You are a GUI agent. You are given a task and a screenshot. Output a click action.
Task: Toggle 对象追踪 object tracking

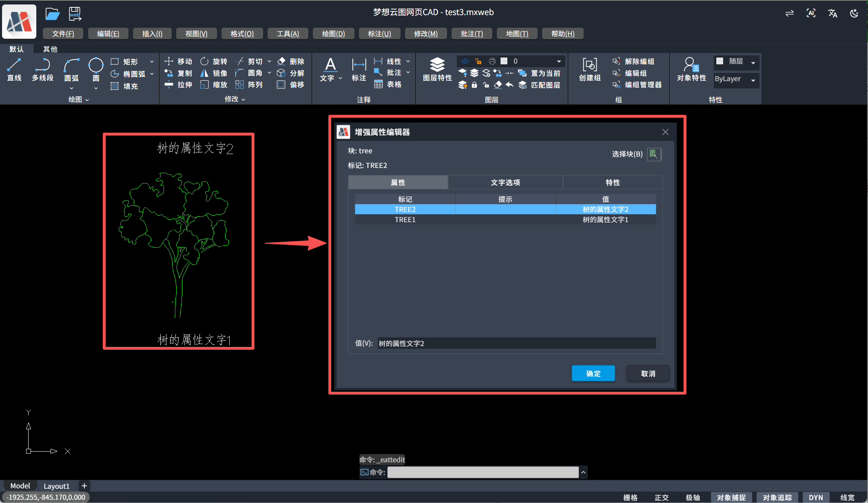777,497
